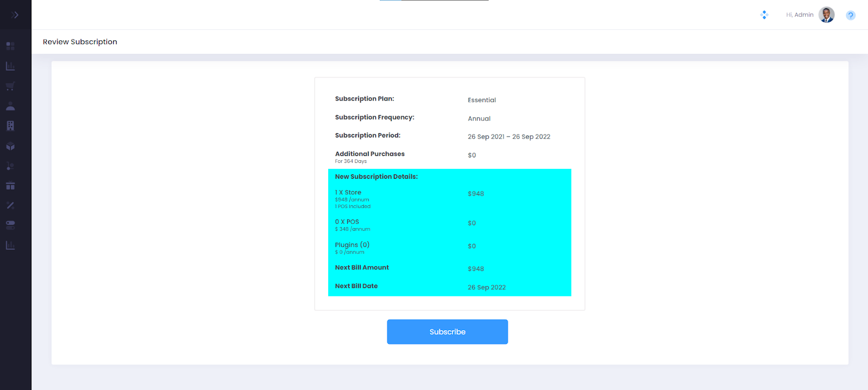
Task: Open the person icon in sidebar
Action: pyautogui.click(x=10, y=106)
